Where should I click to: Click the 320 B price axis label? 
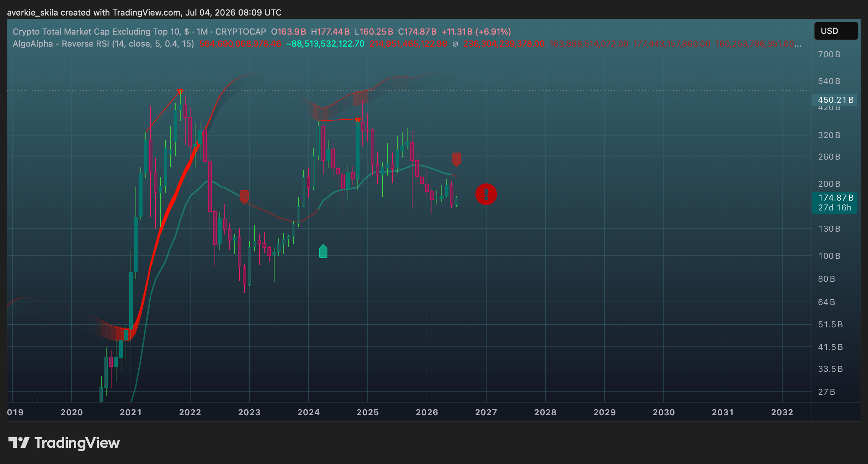tap(829, 135)
